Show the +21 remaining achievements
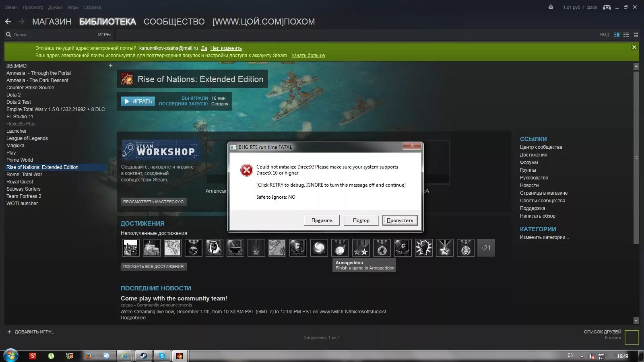 point(485,248)
